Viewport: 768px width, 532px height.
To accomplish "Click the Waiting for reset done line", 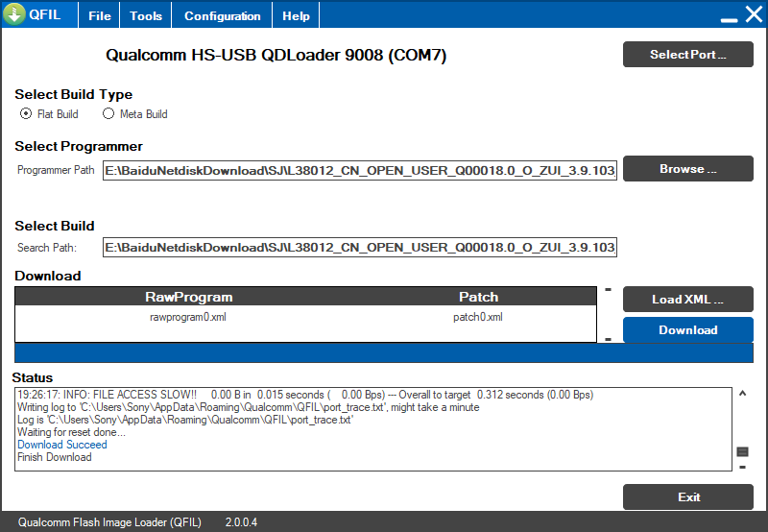I will (x=71, y=432).
